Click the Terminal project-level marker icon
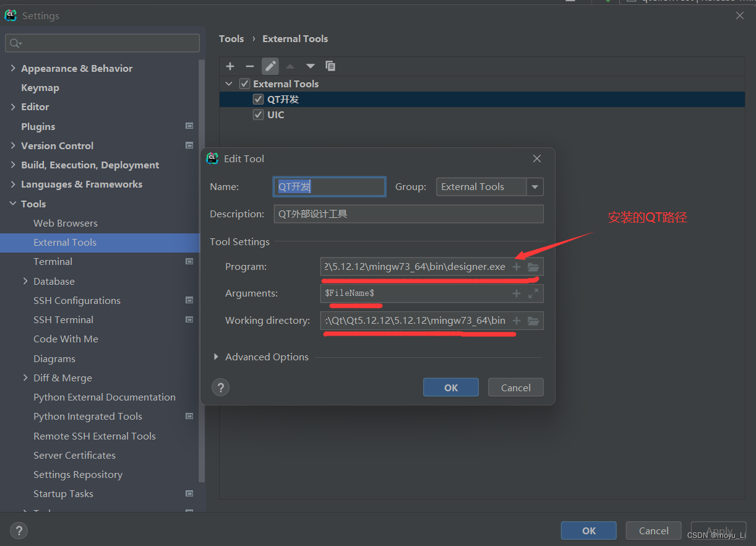 tap(189, 261)
